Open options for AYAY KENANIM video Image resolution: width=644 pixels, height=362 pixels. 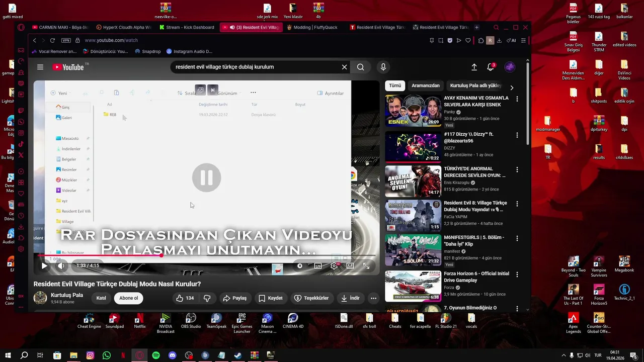(517, 99)
